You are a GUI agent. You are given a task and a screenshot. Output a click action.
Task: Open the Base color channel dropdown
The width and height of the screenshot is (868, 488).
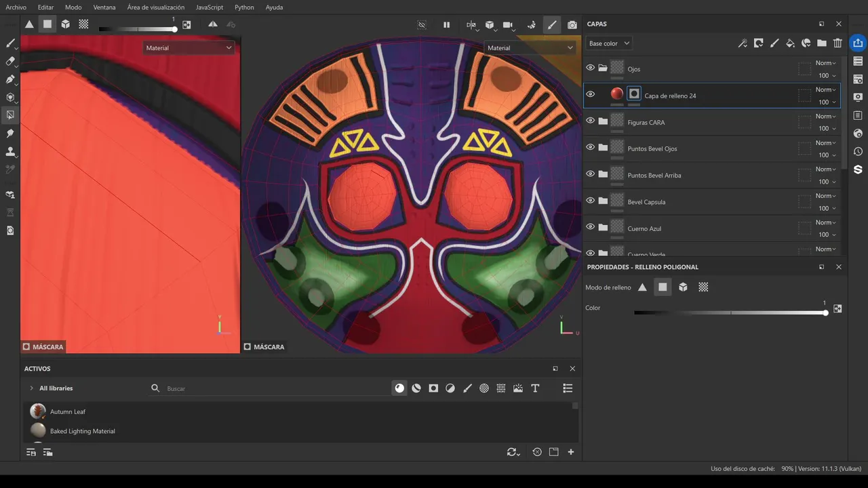pos(609,43)
